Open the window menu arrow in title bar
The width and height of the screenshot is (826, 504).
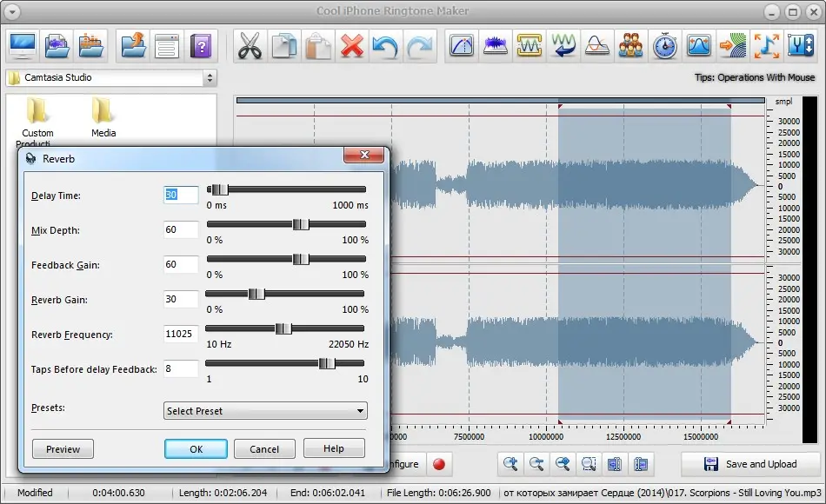click(11, 11)
